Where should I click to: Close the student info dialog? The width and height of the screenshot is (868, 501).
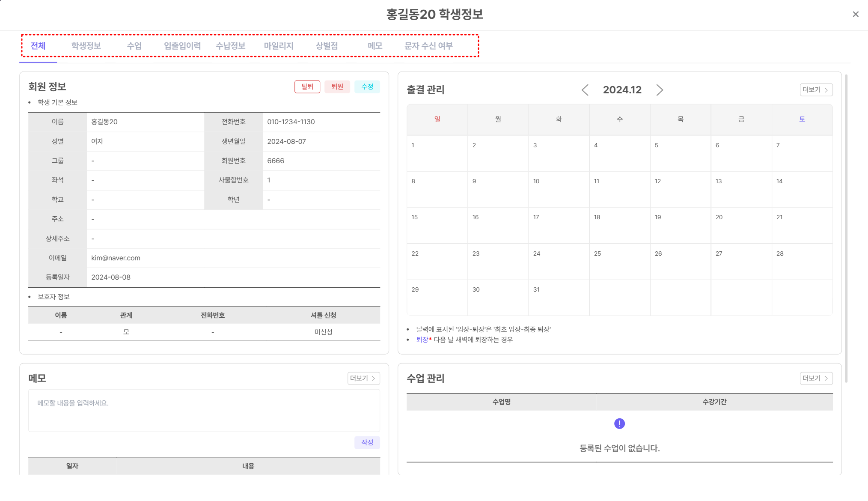(855, 14)
